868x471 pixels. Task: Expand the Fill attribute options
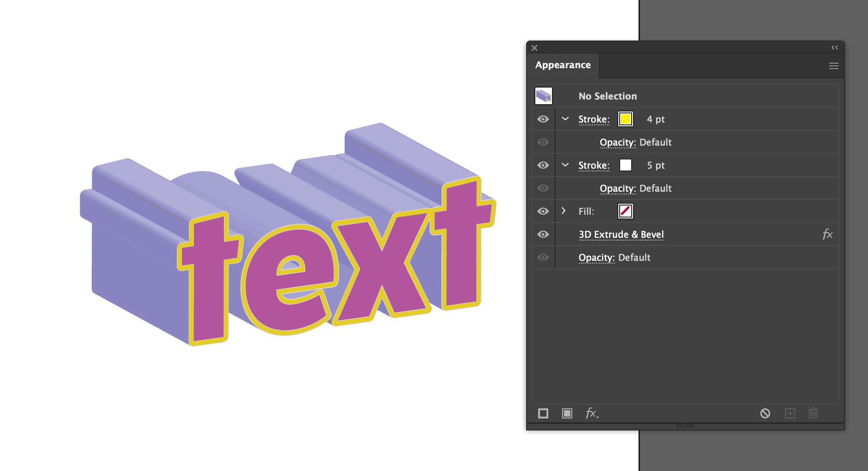click(564, 211)
